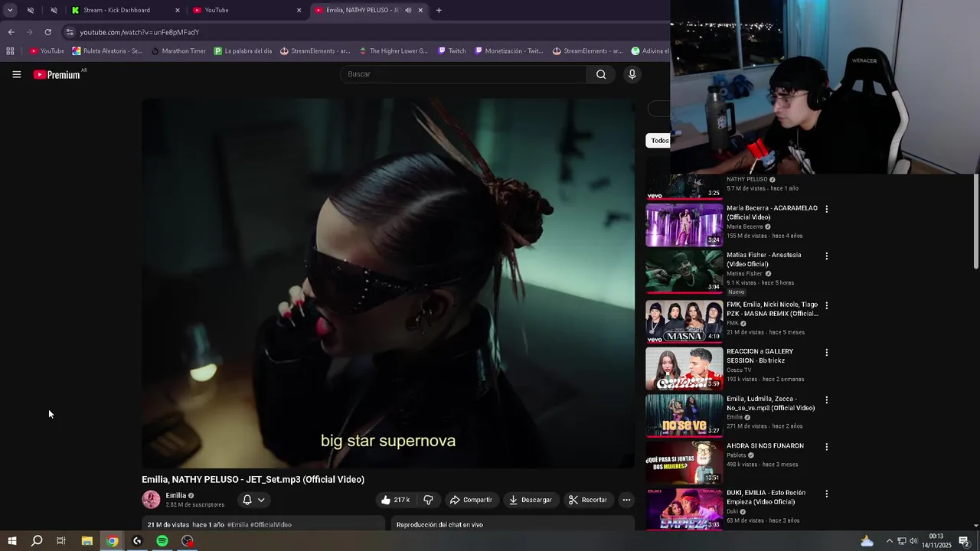The height and width of the screenshot is (551, 980).
Task: Close the Stream - Kick Dashboard tab
Action: tap(178, 10)
